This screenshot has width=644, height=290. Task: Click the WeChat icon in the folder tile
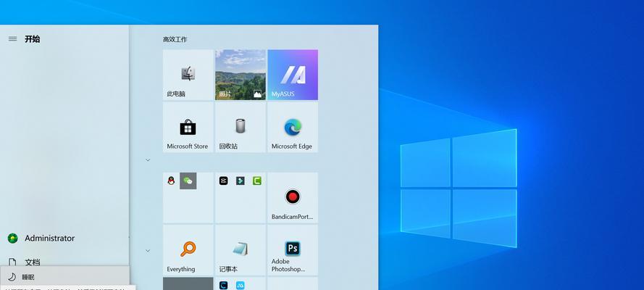point(188,181)
